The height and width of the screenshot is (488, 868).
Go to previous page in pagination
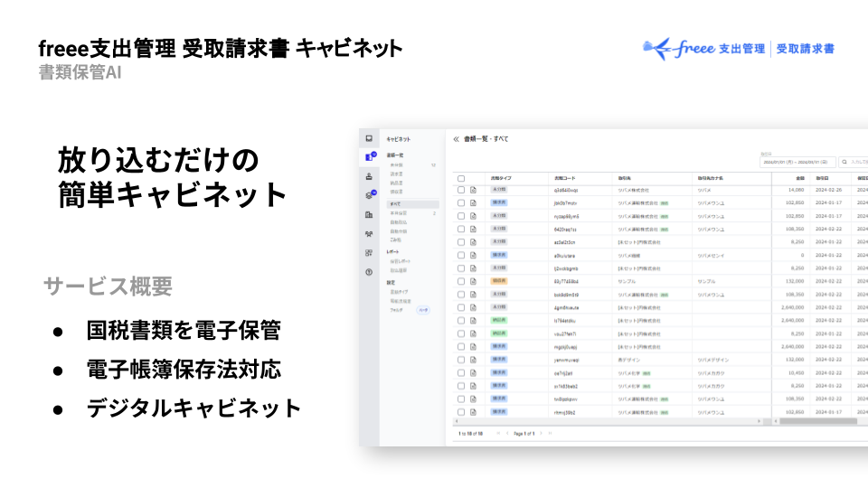(x=507, y=433)
